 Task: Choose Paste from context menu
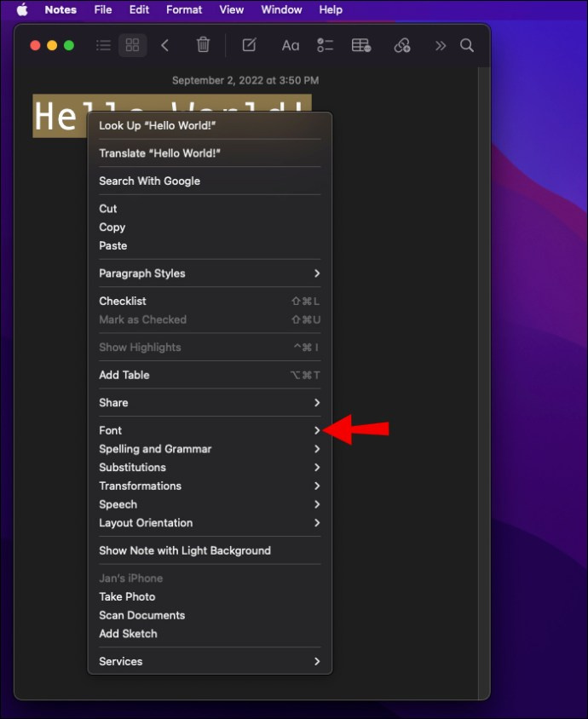click(210, 246)
